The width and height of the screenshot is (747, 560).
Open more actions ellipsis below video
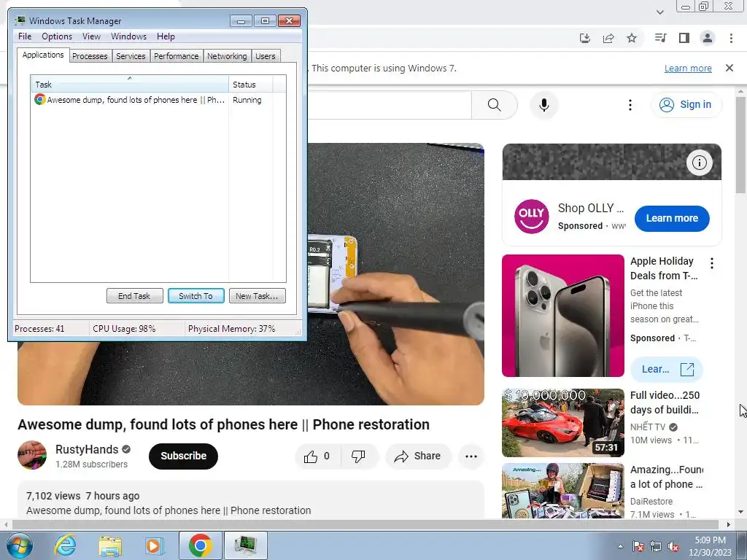coord(471,456)
